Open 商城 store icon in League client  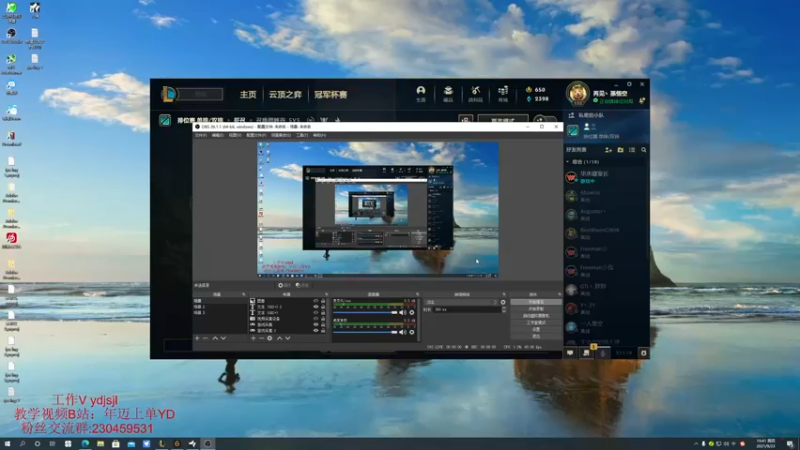click(x=503, y=91)
